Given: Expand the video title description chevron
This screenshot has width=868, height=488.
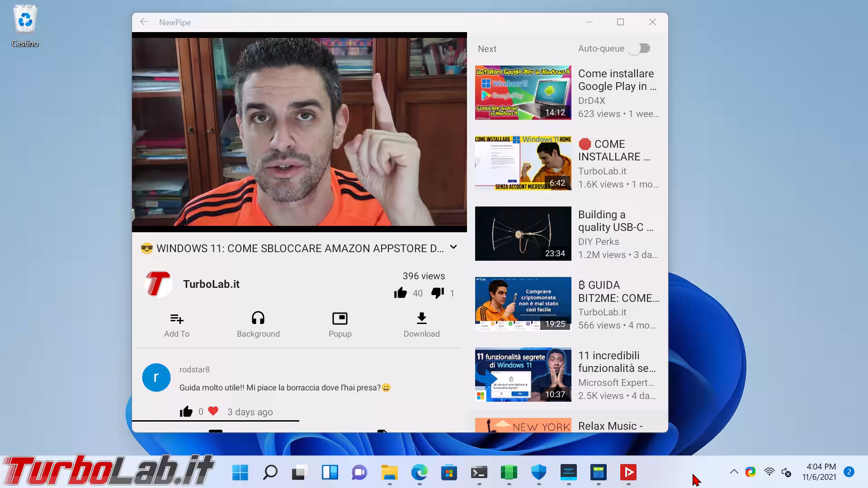Looking at the screenshot, I should coord(453,248).
